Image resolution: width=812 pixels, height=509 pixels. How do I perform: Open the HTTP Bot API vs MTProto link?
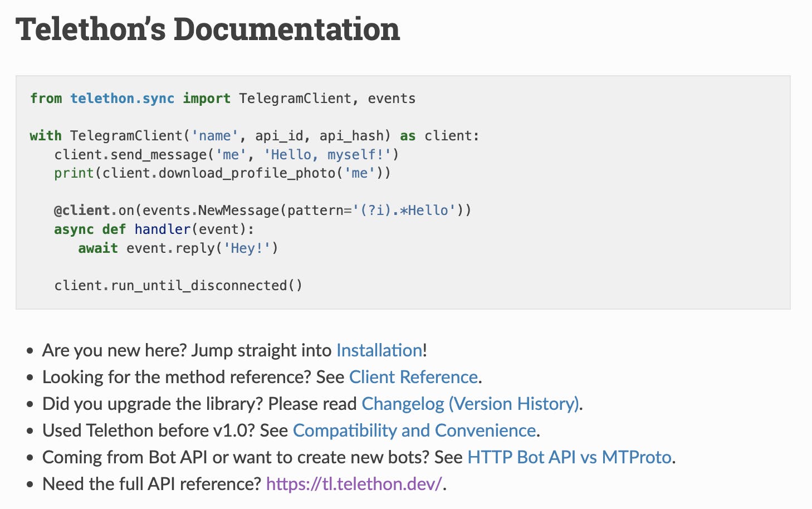coord(569,457)
